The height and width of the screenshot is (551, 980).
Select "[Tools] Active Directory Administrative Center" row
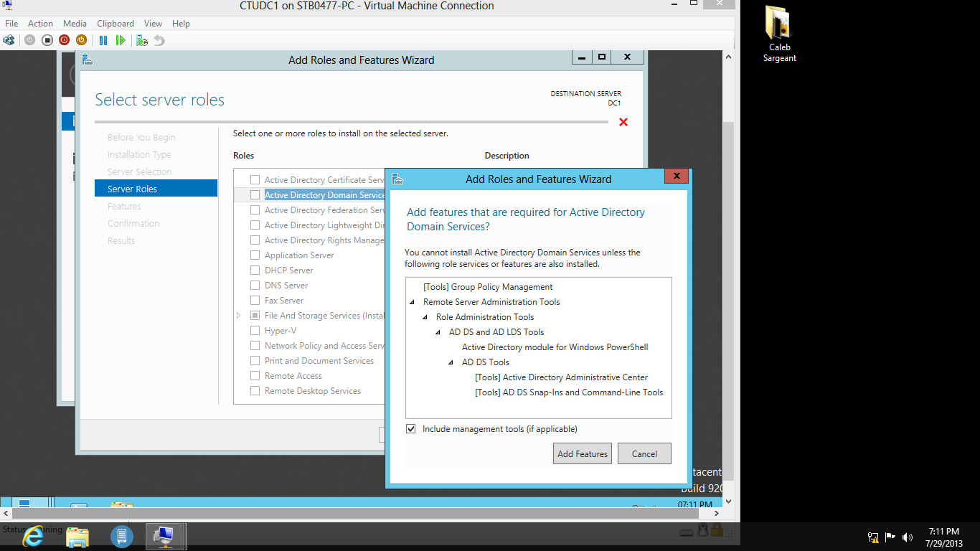561,377
